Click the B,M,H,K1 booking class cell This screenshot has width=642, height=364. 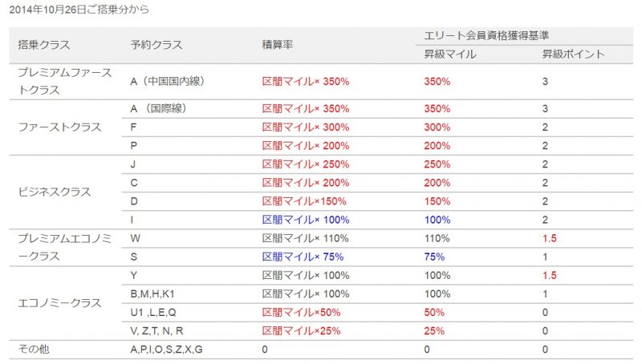152,293
